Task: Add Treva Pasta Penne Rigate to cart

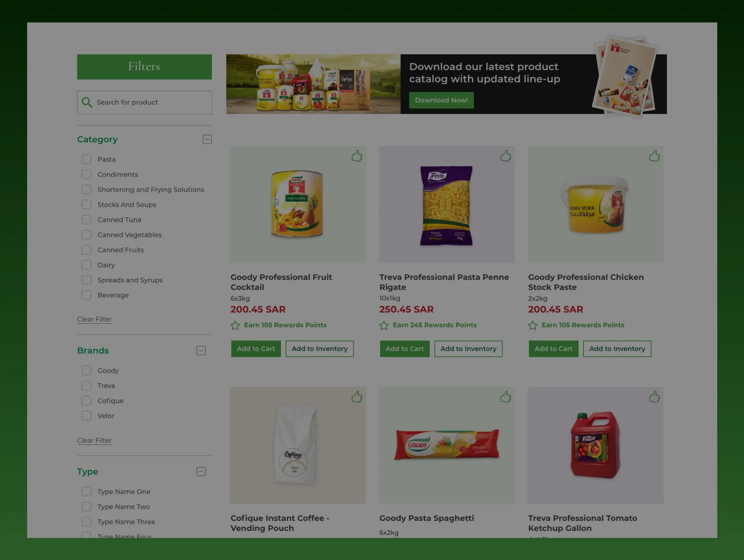Action: tap(405, 349)
